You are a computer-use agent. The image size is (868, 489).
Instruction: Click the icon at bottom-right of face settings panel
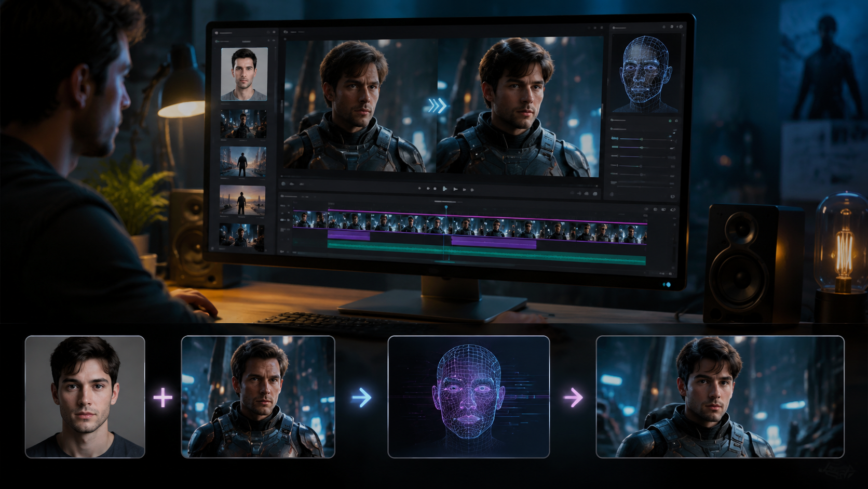[673, 196]
